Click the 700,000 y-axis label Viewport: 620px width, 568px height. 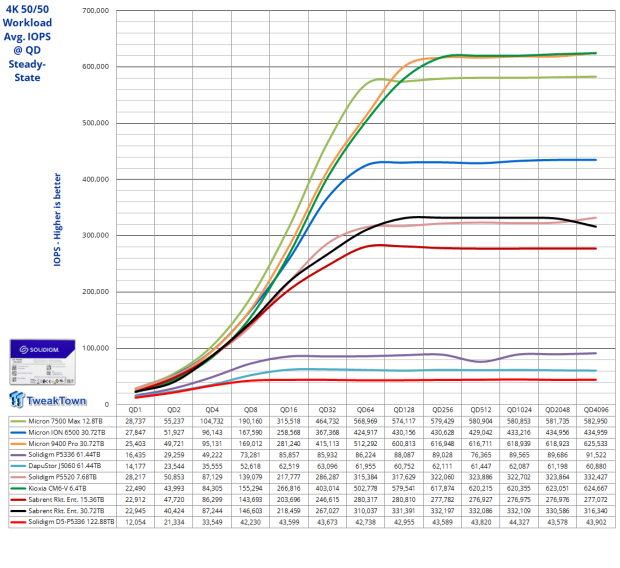point(95,10)
